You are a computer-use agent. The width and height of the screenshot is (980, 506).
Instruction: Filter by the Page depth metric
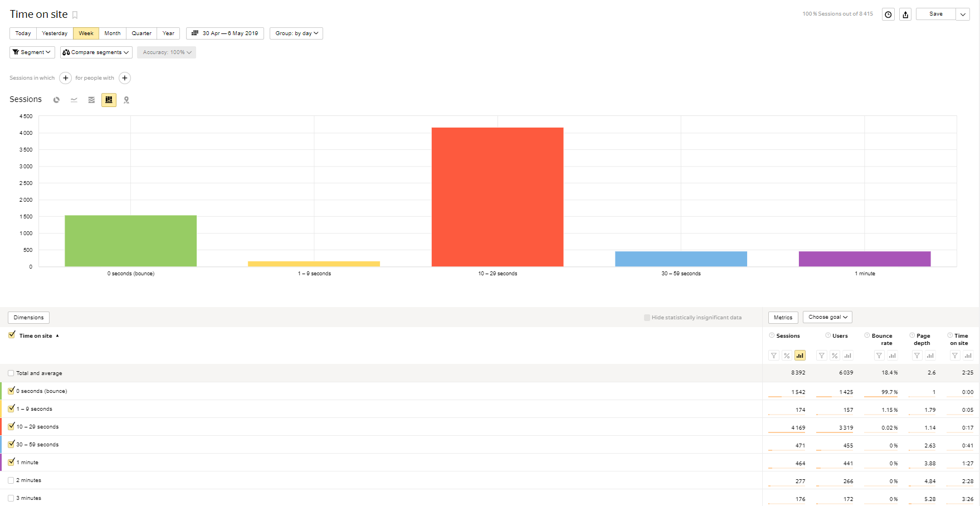(x=917, y=356)
